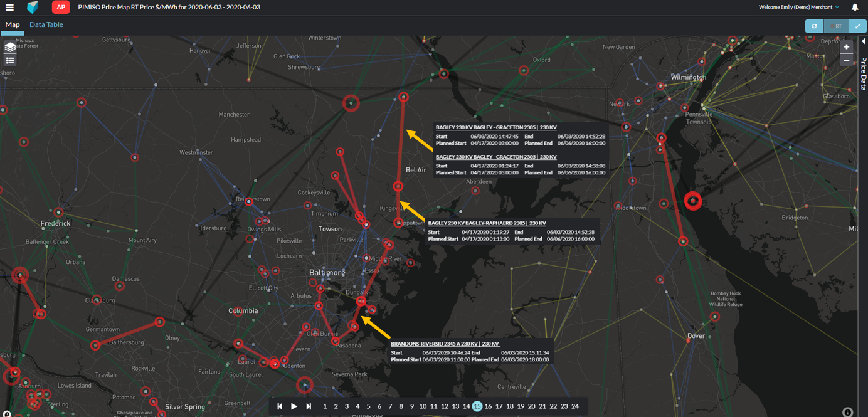868x417 pixels.
Task: Switch to the Data Table tab
Action: 46,24
